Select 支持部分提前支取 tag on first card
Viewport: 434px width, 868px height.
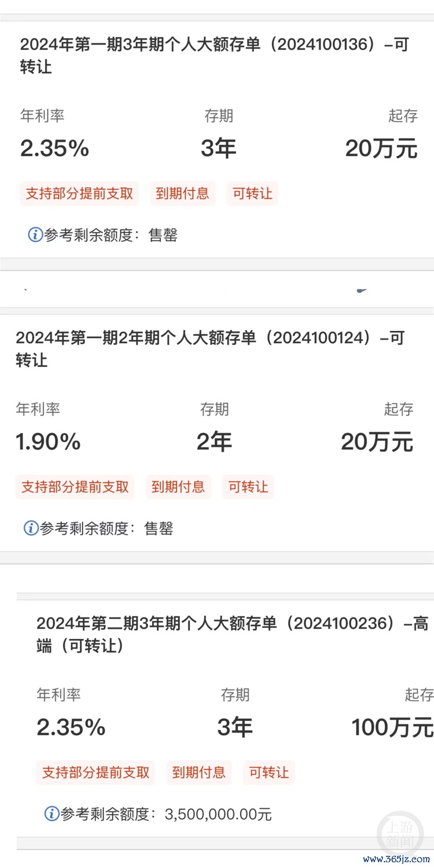pyautogui.click(x=79, y=193)
